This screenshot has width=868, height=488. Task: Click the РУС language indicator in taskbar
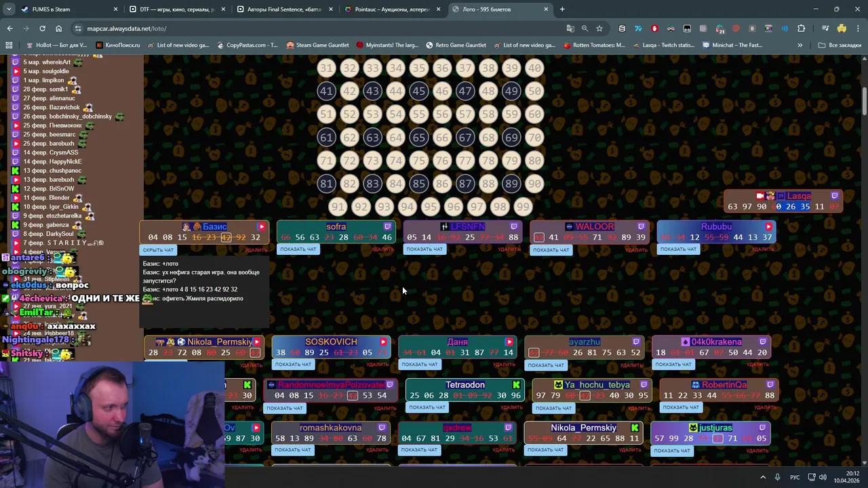pyautogui.click(x=795, y=477)
